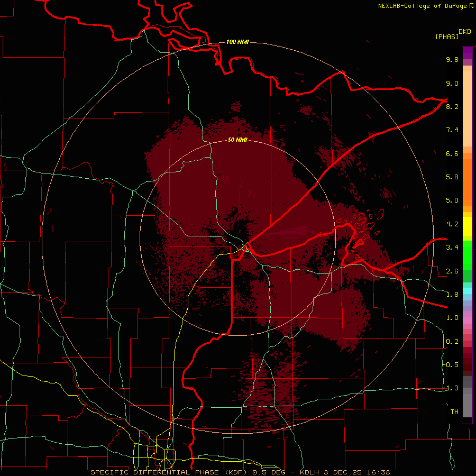Click the -0.5 color scale label
Image resolution: width=476 pixels, height=476 pixels.
pyautogui.click(x=451, y=365)
